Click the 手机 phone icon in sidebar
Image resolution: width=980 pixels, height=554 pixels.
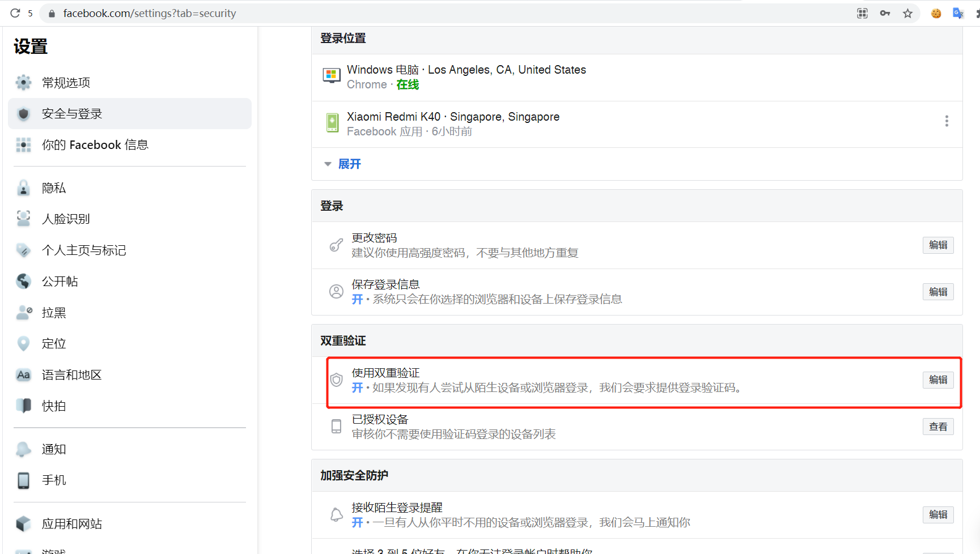[23, 480]
